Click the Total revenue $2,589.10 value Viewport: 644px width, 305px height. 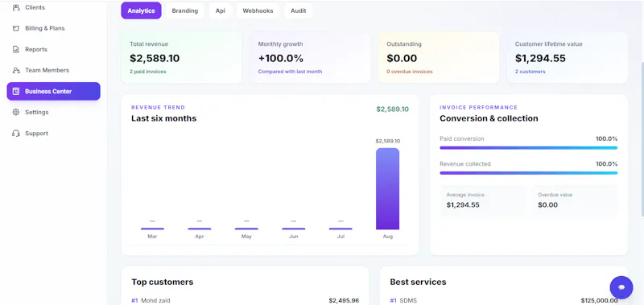coord(155,58)
